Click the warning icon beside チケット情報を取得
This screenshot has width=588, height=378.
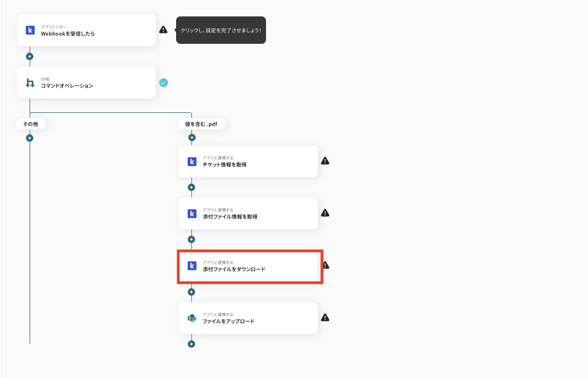click(x=325, y=161)
